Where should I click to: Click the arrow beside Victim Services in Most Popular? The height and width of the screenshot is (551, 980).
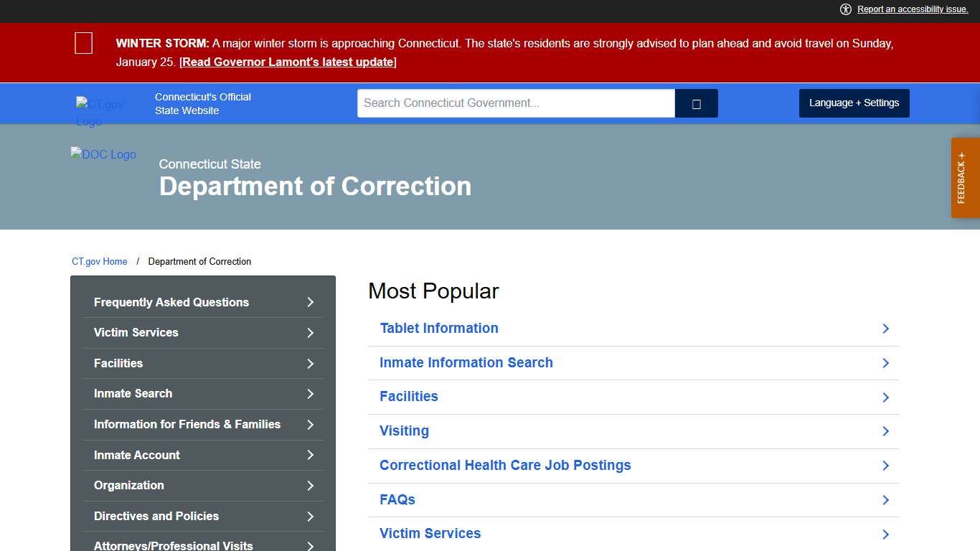point(885,534)
